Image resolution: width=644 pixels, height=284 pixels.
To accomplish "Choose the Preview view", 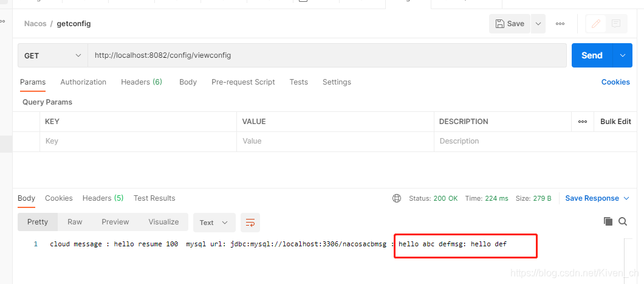I will pos(115,222).
